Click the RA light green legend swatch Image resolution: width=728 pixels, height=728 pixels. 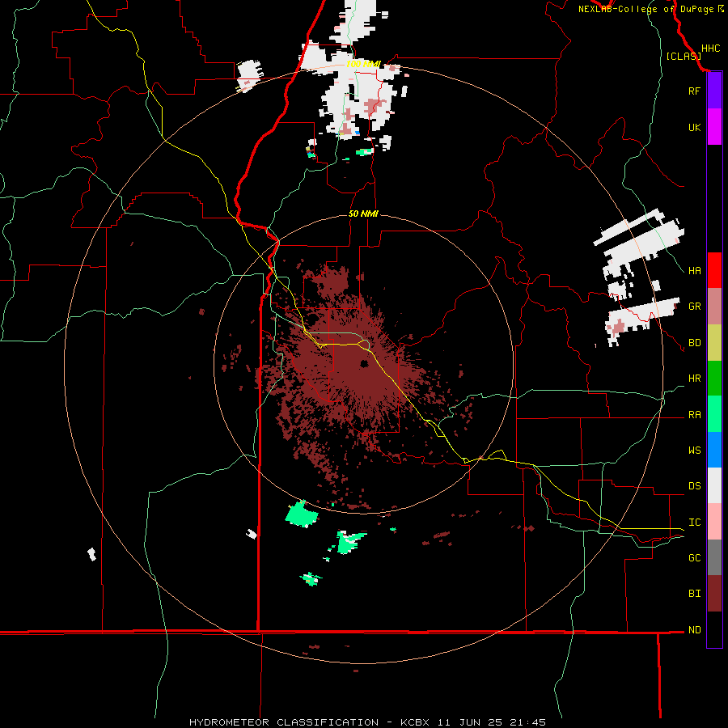point(714,414)
